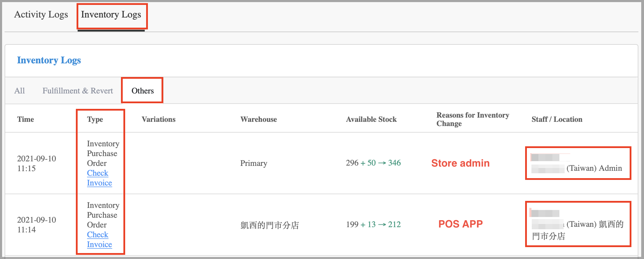Click the Primary warehouse cell
The height and width of the screenshot is (259, 644).
click(x=253, y=163)
